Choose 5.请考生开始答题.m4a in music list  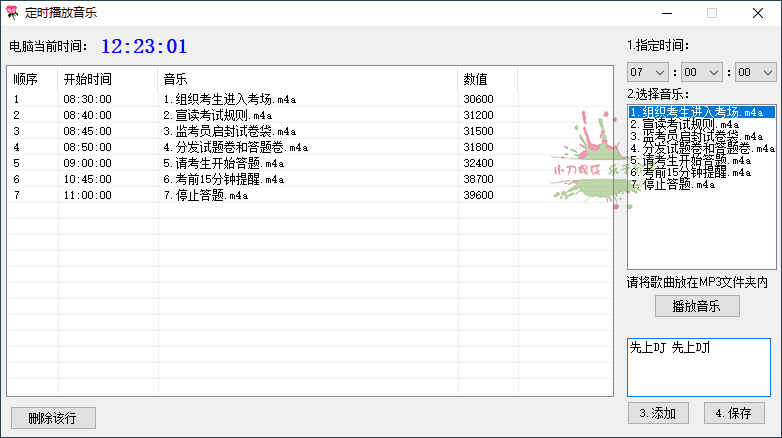[x=690, y=160]
